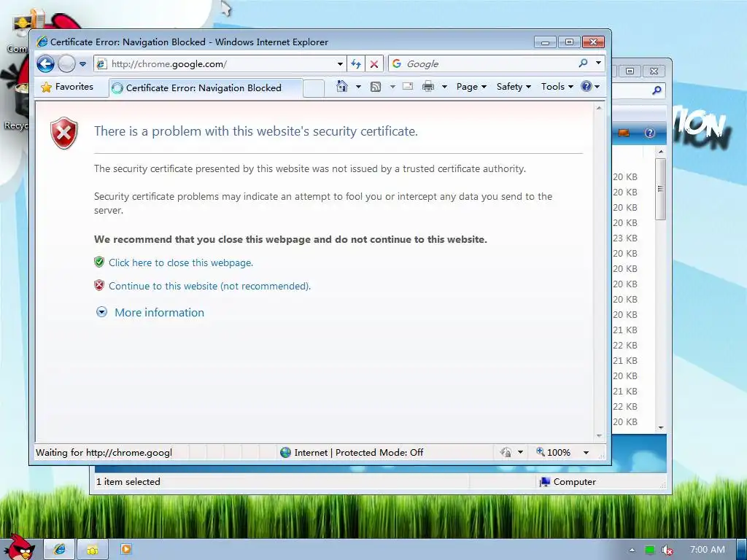Click Continue to this website (not recommended)
The height and width of the screenshot is (560, 747).
(209, 286)
